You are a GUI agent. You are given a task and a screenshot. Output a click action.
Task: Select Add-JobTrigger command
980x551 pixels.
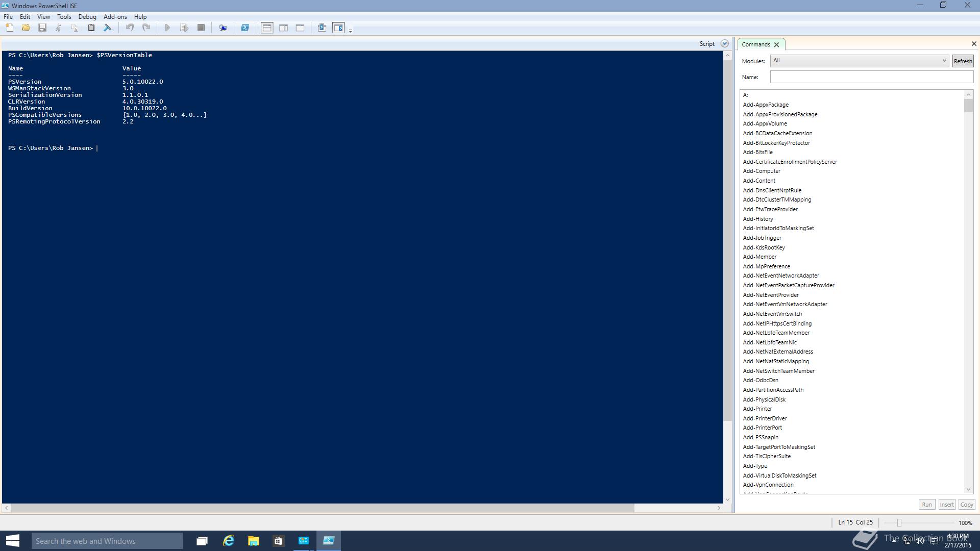tap(762, 238)
